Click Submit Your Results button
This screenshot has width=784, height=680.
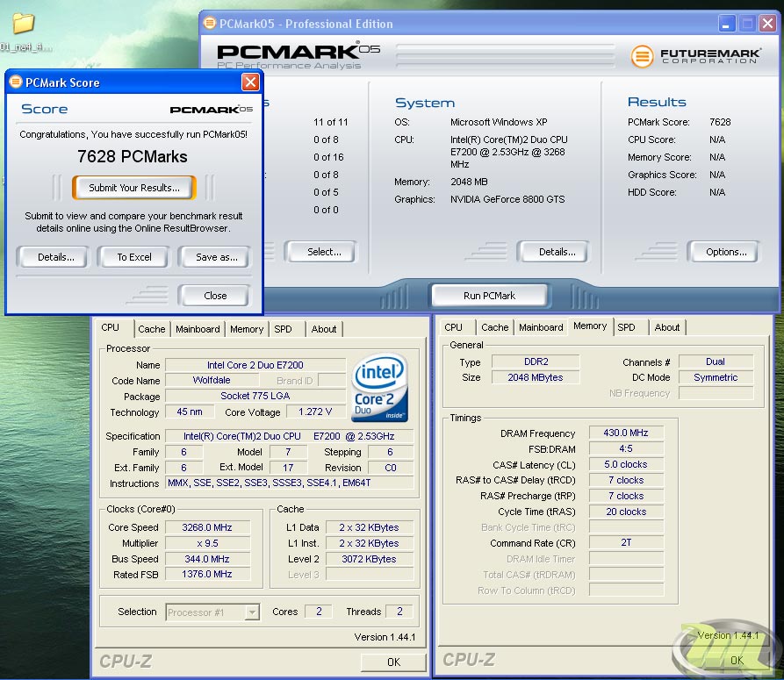pyautogui.click(x=134, y=188)
